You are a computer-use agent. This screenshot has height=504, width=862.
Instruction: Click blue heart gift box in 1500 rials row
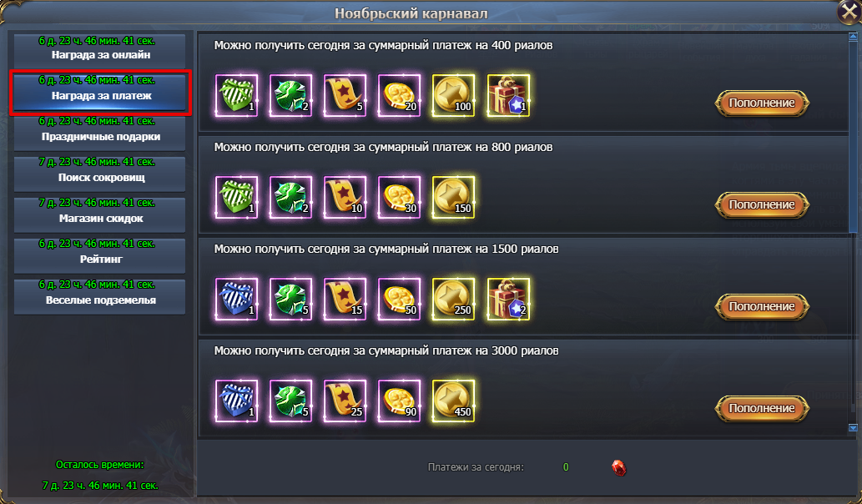(x=236, y=299)
